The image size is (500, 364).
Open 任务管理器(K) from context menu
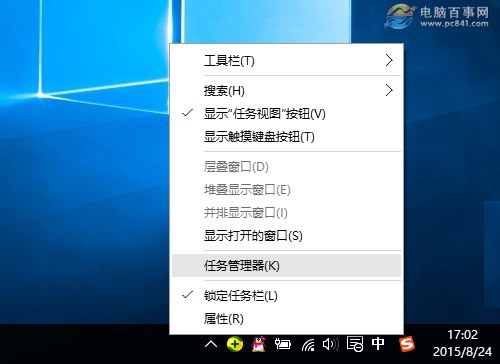[x=286, y=266]
